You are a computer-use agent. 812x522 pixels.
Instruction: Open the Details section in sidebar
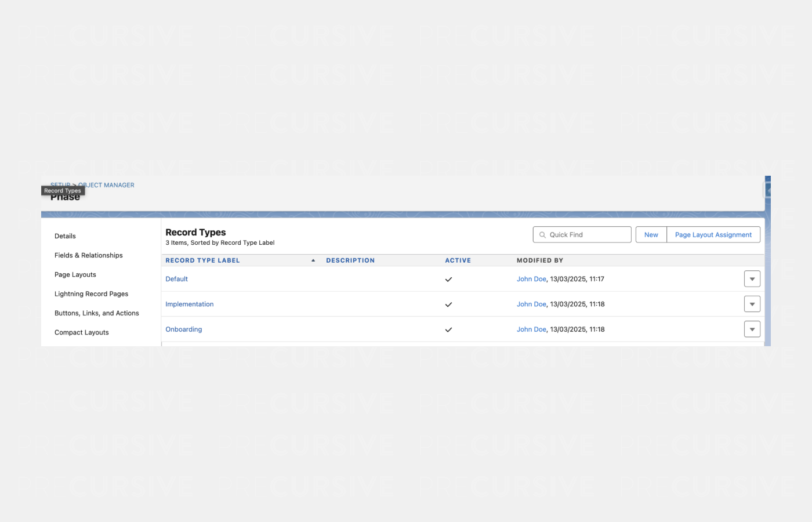point(65,236)
